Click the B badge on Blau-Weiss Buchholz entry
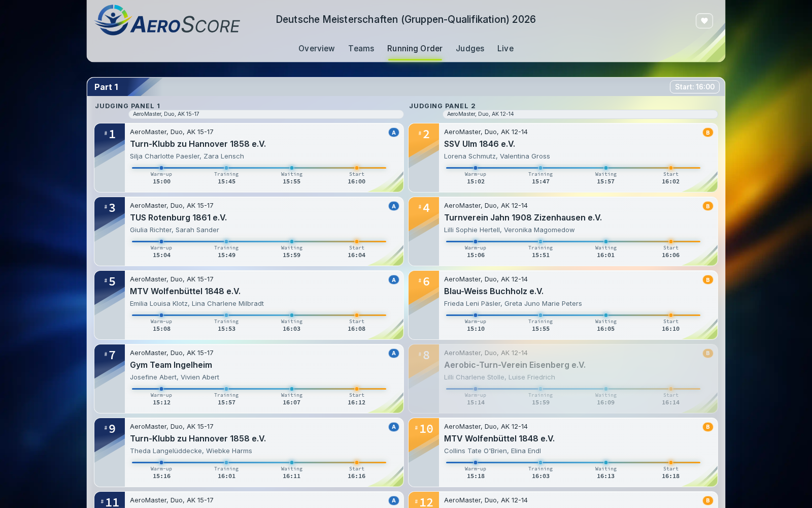812x508 pixels. click(x=707, y=279)
